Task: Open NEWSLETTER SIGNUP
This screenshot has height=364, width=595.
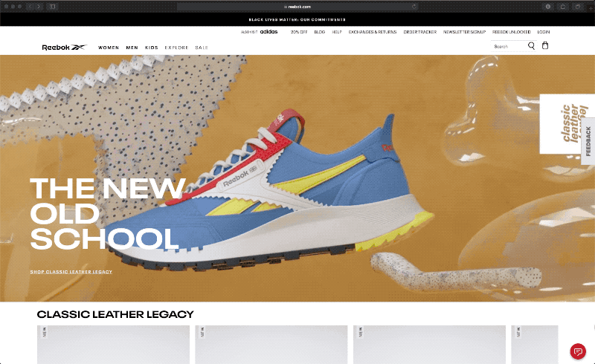Action: [464, 32]
